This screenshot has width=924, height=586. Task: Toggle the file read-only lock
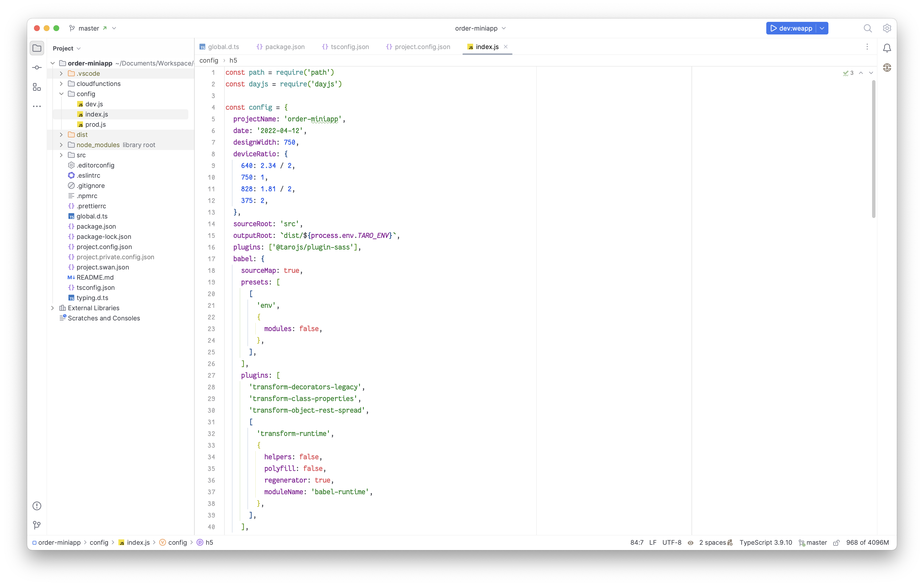tap(836, 543)
